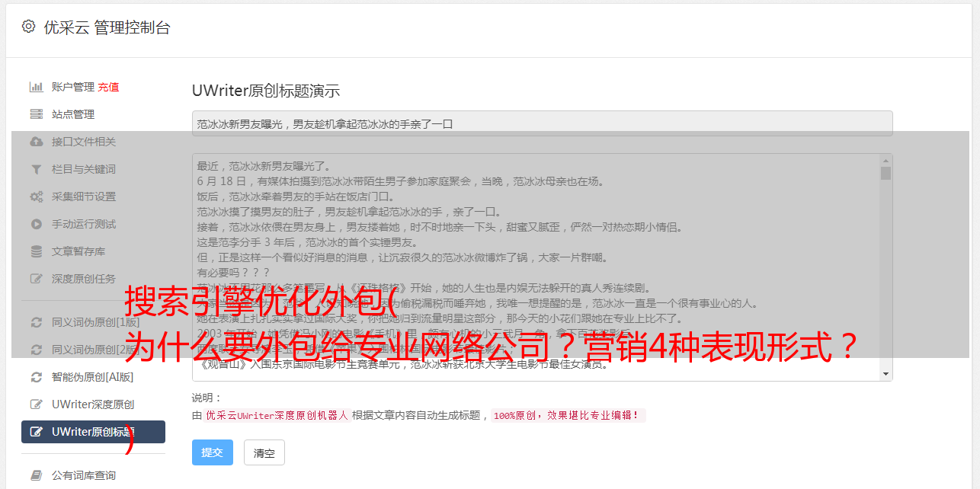Select the 站点管理 server icon
This screenshot has width=980, height=489.
tap(36, 114)
